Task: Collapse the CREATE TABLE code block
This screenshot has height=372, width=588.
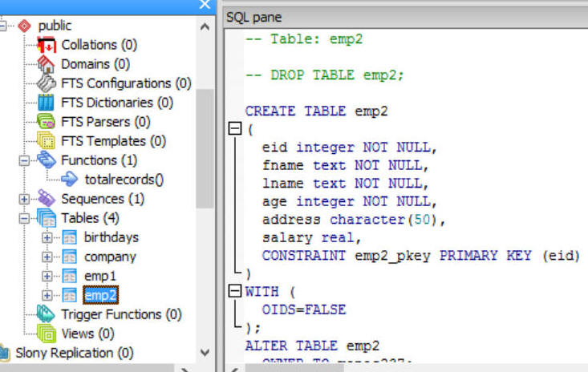Action: coord(235,128)
